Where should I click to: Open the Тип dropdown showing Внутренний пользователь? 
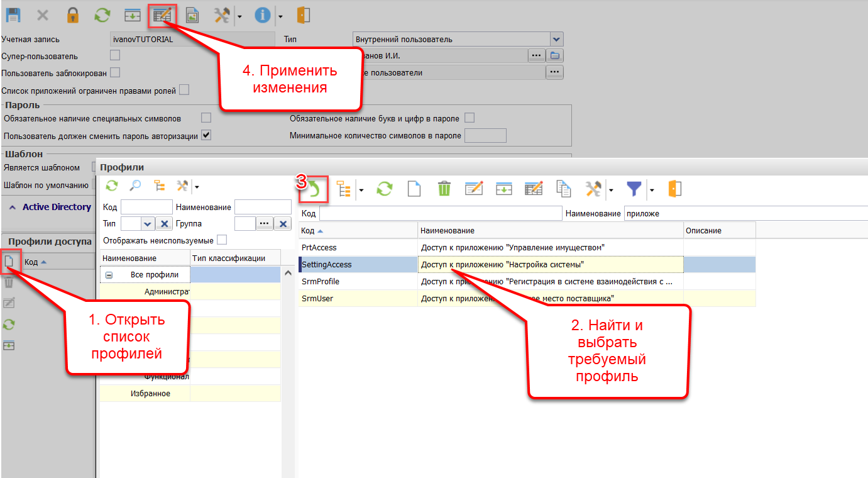[556, 39]
